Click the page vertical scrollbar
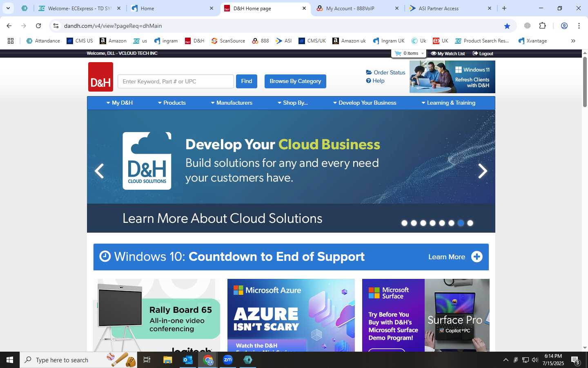 [585, 82]
